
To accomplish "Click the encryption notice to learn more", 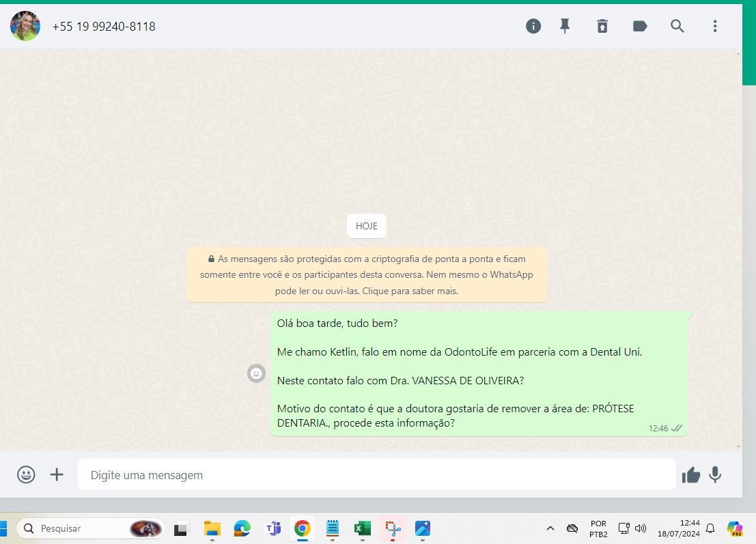I will 367,274.
